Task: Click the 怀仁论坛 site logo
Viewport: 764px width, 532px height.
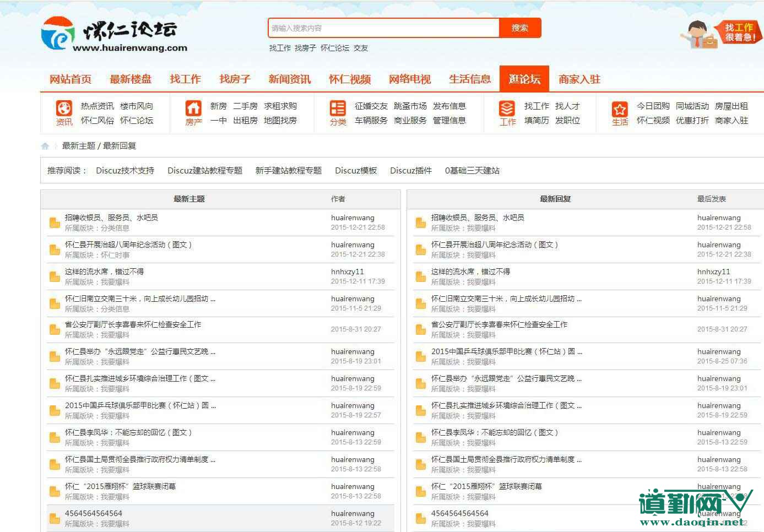Action: pos(115,35)
